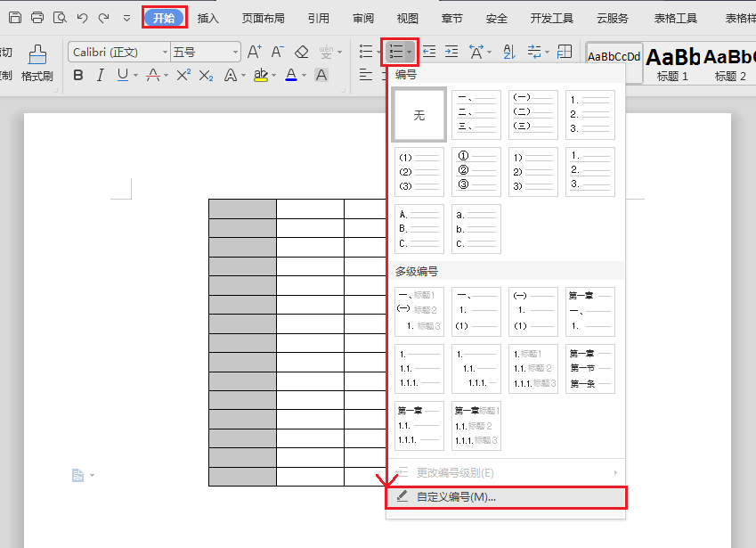This screenshot has width=756, height=548.
Task: Click the bullet list icon
Action: coord(366,52)
